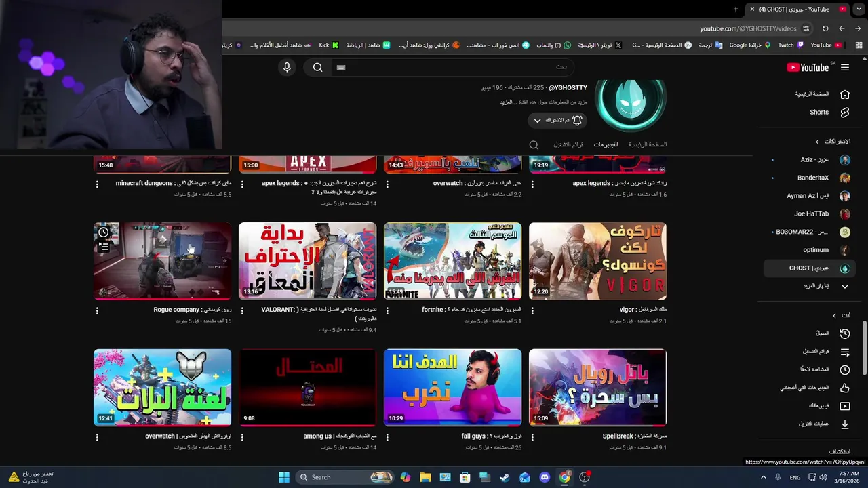Open the Kick bookmark
The height and width of the screenshot is (488, 868).
(x=328, y=45)
